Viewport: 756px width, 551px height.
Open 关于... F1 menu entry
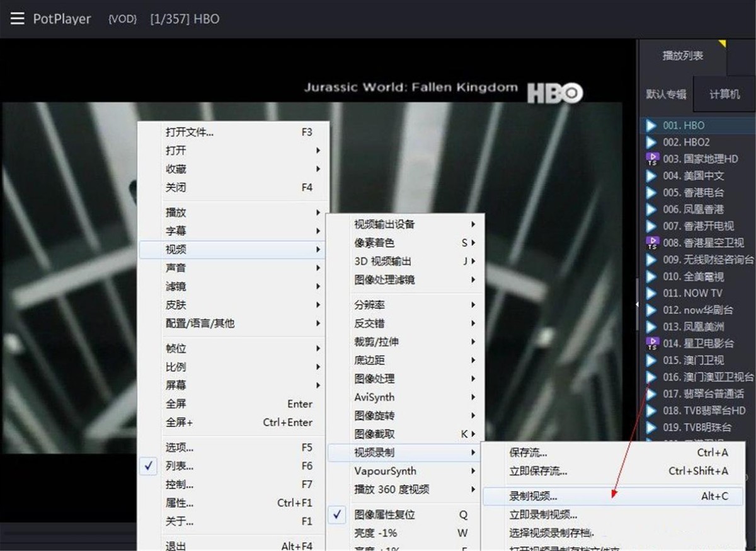[232, 521]
